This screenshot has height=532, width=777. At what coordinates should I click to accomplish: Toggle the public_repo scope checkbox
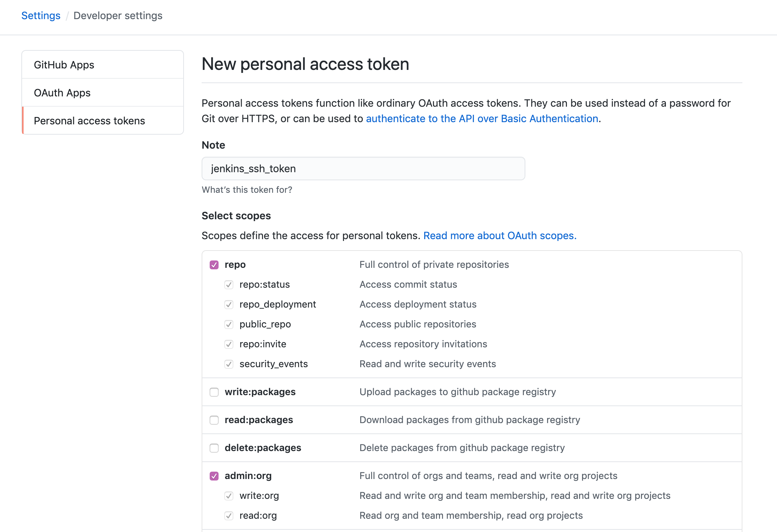tap(229, 324)
